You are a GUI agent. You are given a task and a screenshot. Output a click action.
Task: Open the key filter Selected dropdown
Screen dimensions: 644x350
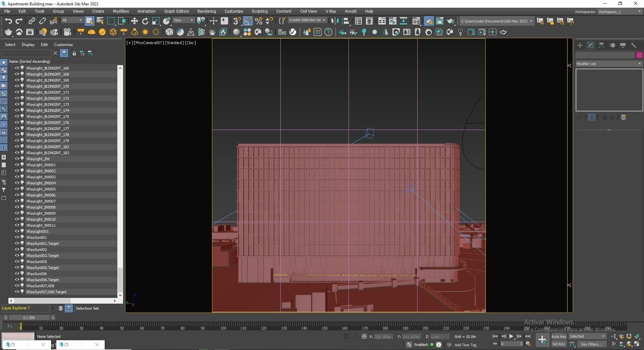pos(587,336)
